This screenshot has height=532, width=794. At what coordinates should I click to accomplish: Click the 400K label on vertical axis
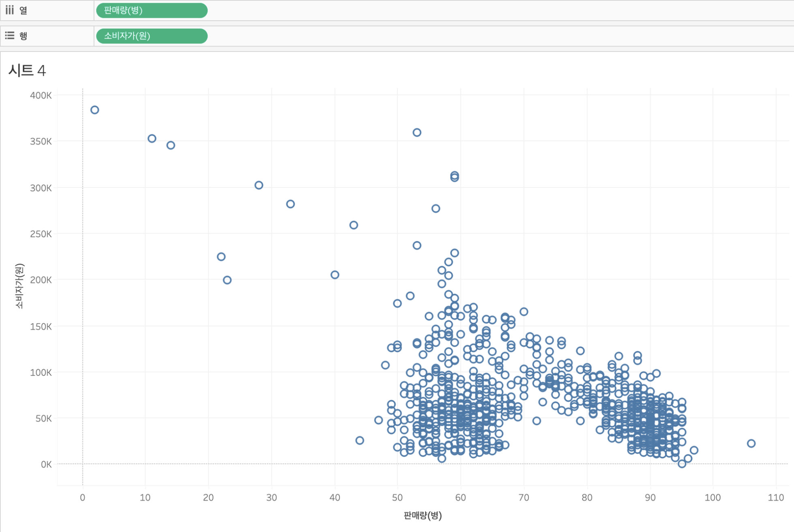click(x=41, y=96)
